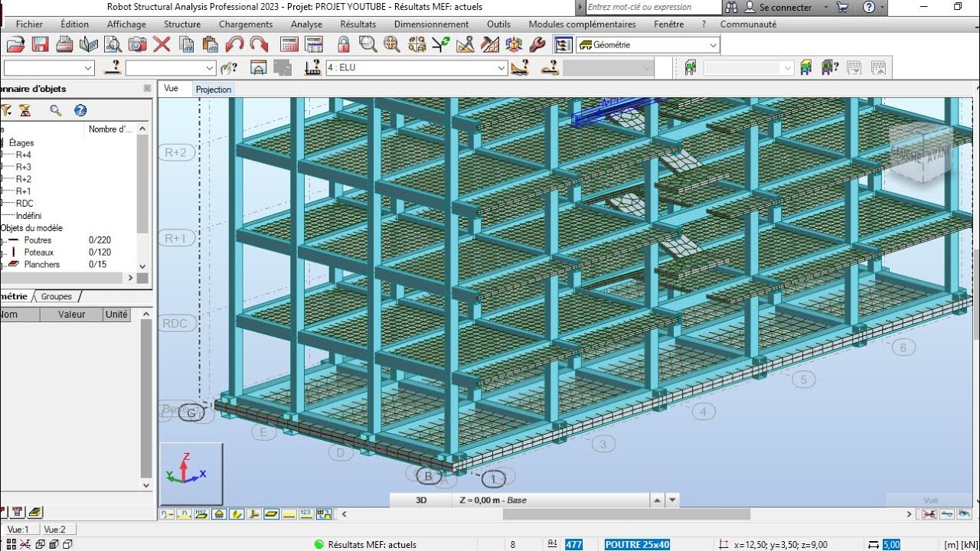Click the Nombre d'... column header
This screenshot has width=980, height=551.
click(x=110, y=129)
